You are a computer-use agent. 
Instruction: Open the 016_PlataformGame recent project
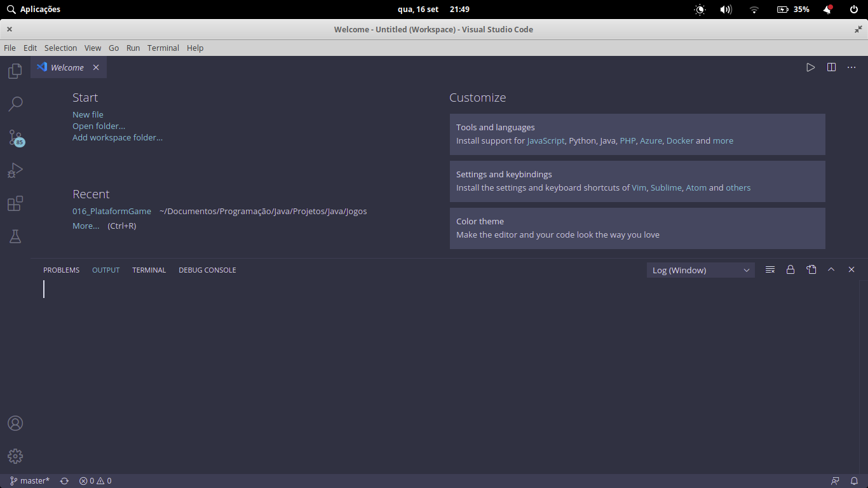112,211
